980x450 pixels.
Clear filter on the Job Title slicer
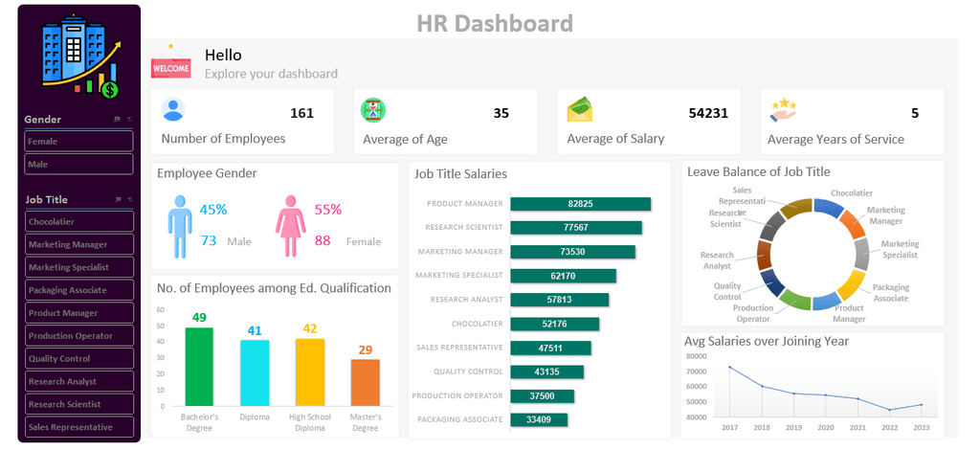point(129,199)
